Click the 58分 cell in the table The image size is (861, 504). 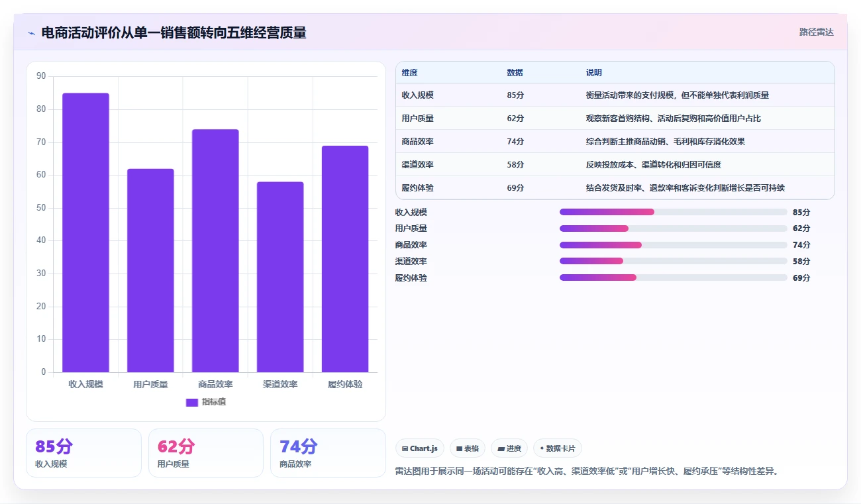515,165
